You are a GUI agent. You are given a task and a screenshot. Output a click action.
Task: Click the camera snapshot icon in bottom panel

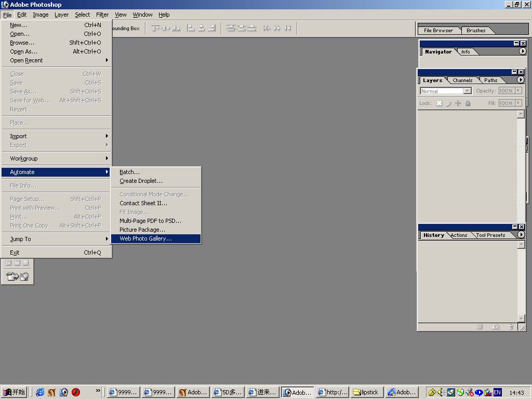point(496,327)
